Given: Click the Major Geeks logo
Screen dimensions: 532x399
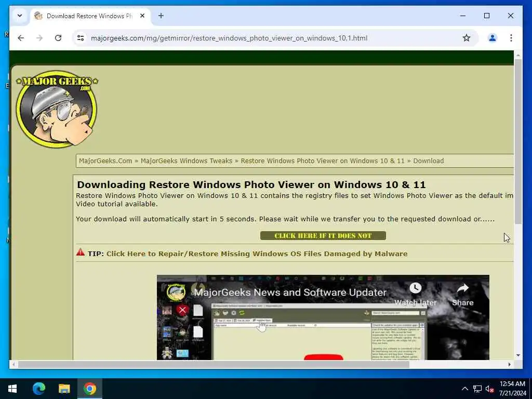Looking at the screenshot, I should coord(57,109).
